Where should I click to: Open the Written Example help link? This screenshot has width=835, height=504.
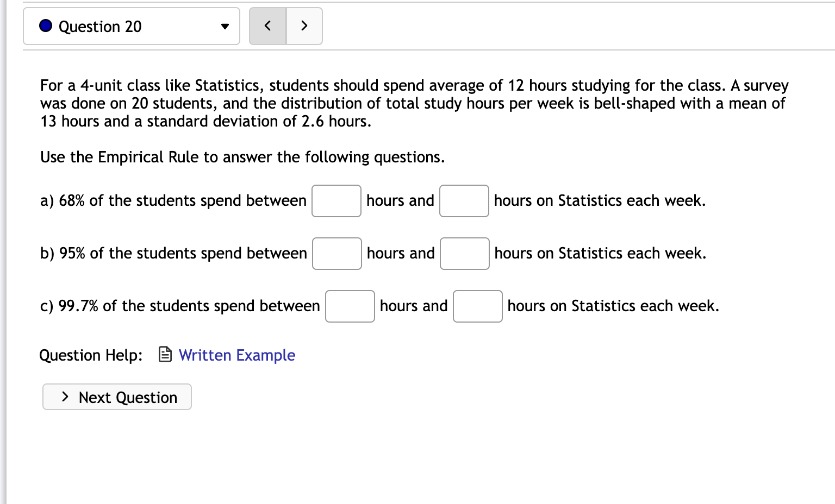point(236,355)
